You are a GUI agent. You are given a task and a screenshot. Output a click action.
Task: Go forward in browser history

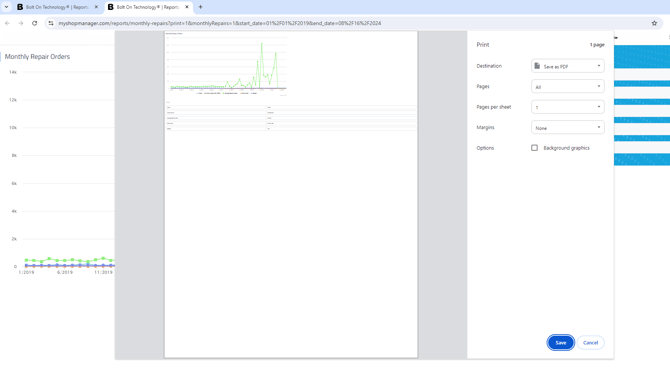pos(21,23)
